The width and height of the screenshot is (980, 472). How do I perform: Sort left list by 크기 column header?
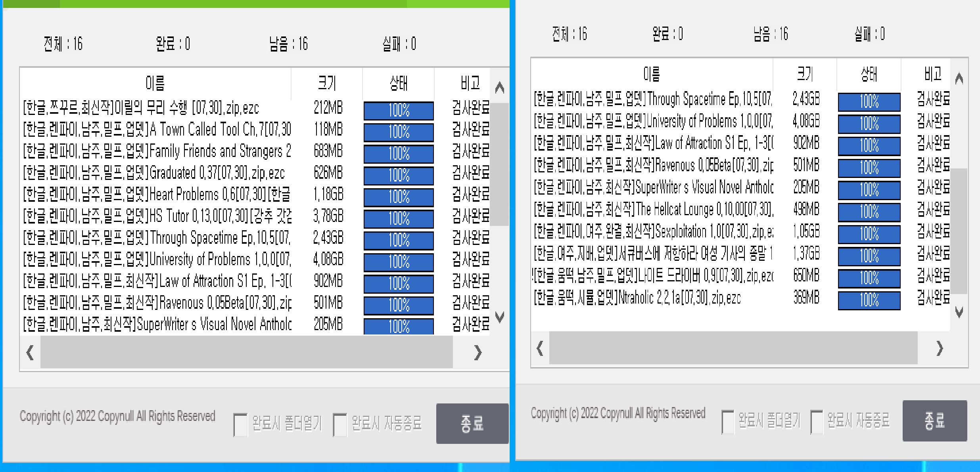[327, 84]
